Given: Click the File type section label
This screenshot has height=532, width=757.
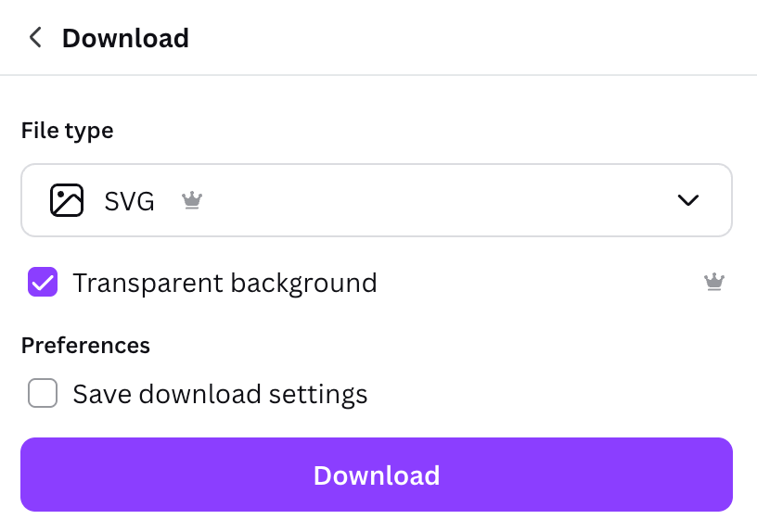Looking at the screenshot, I should [67, 131].
